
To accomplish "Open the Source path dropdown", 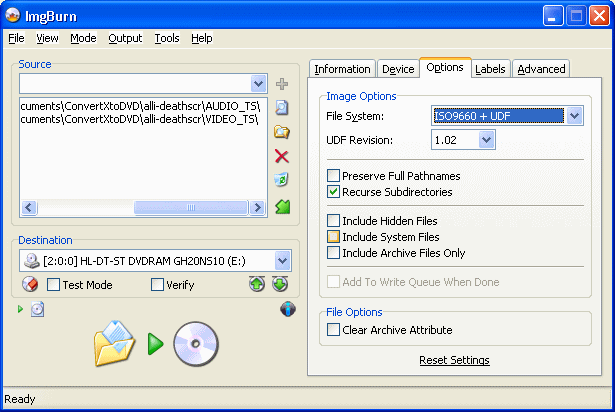I will [258, 84].
